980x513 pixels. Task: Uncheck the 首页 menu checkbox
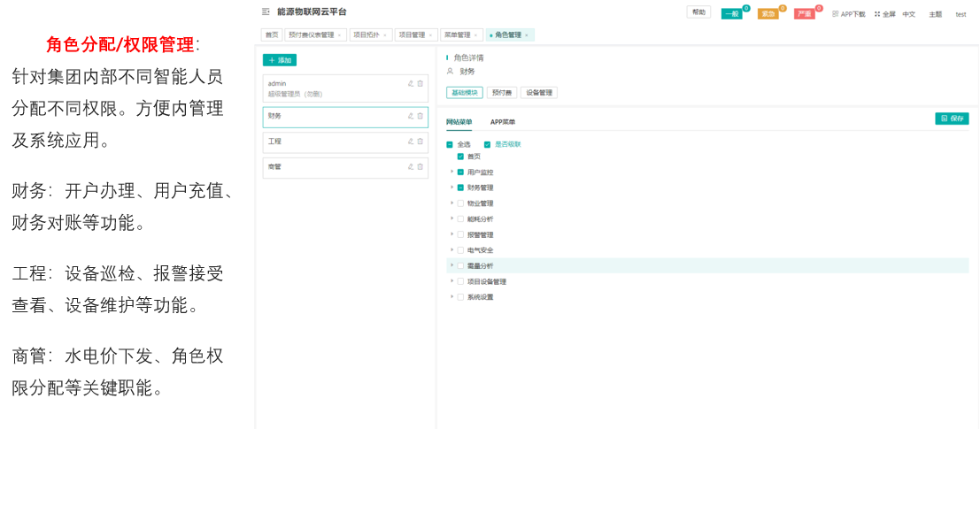[459, 156]
